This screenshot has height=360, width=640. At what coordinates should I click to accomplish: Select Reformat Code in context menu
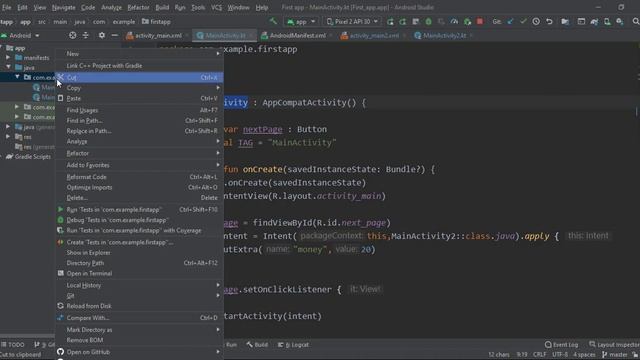click(x=139, y=177)
